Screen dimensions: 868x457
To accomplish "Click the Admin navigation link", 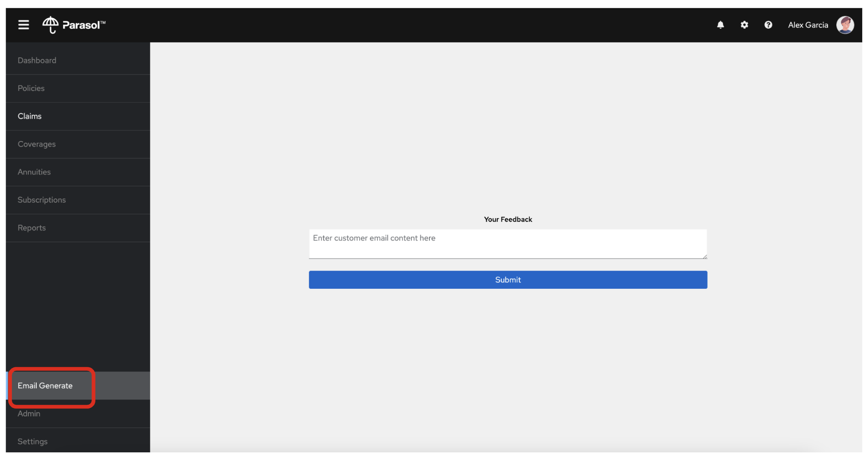I will pos(29,413).
